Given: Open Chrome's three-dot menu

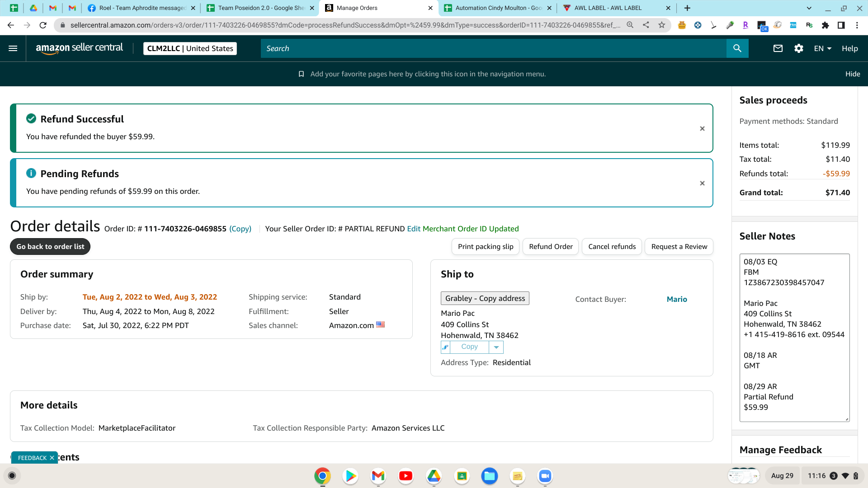Looking at the screenshot, I should (857, 25).
